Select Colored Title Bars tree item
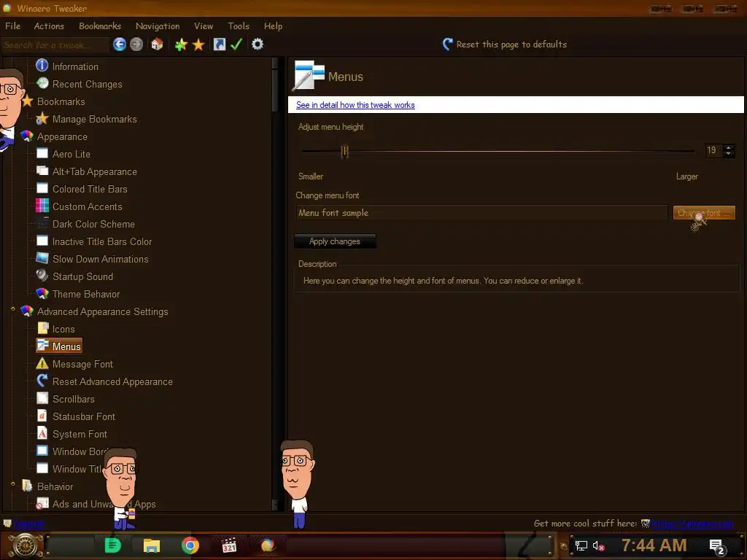This screenshot has width=747, height=560. point(90,189)
